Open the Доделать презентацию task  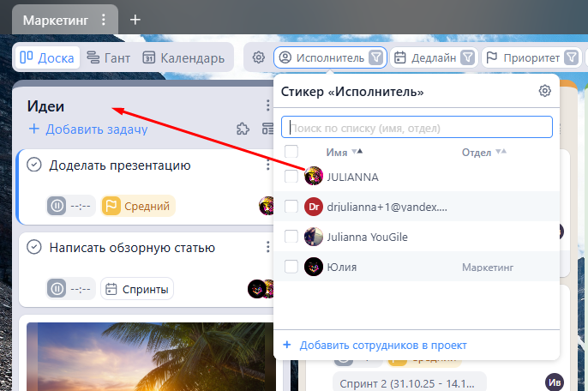[x=120, y=165]
